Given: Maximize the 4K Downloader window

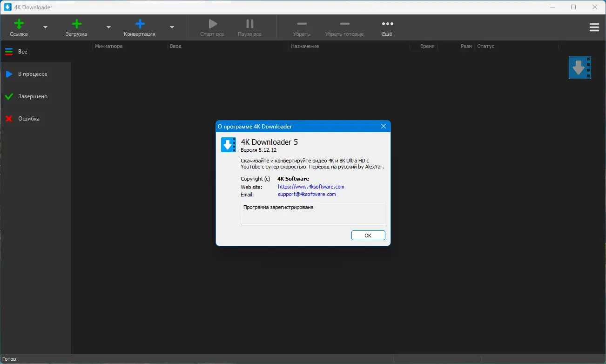Looking at the screenshot, I should [x=573, y=7].
